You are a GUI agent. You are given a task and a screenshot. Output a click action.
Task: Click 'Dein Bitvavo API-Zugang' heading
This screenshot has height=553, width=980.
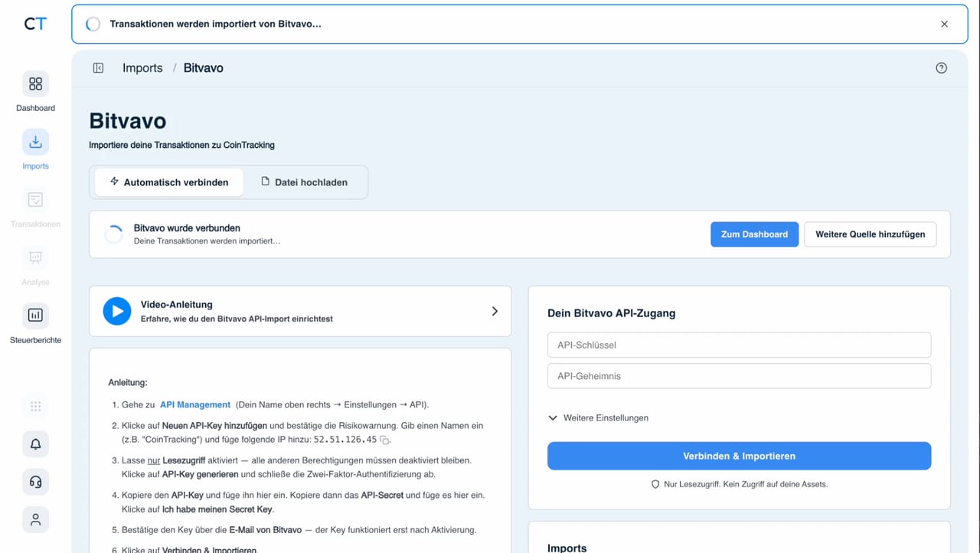click(x=611, y=313)
